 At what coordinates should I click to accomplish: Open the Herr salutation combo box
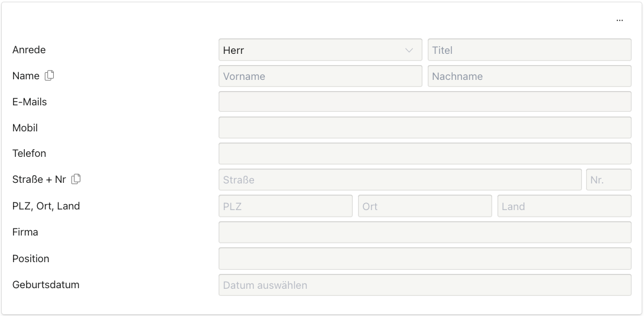pyautogui.click(x=313, y=50)
